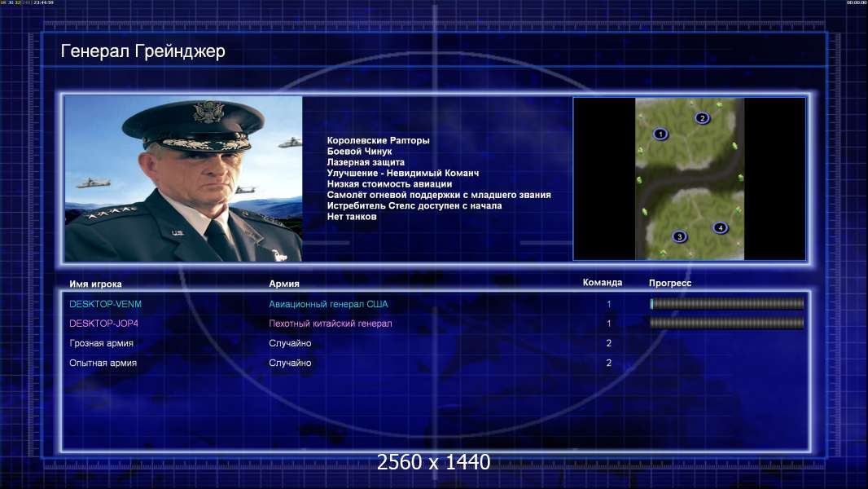
Task: Click start position marker 1 on minimap
Action: 660,134
